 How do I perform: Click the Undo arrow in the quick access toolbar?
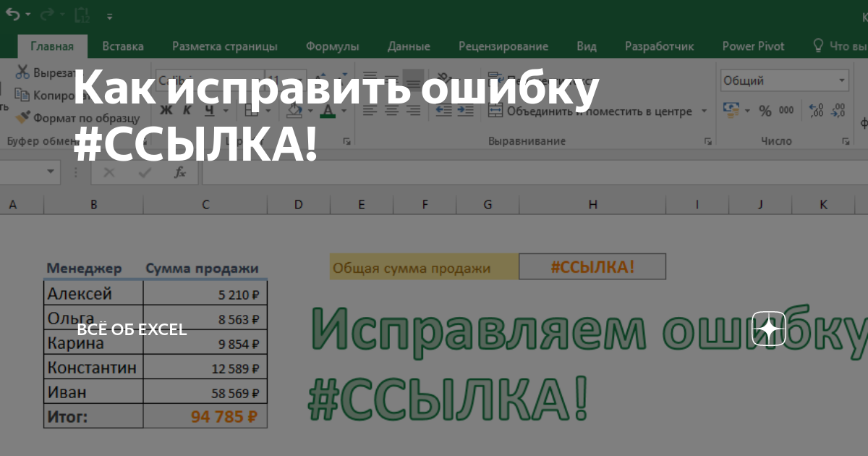click(12, 14)
